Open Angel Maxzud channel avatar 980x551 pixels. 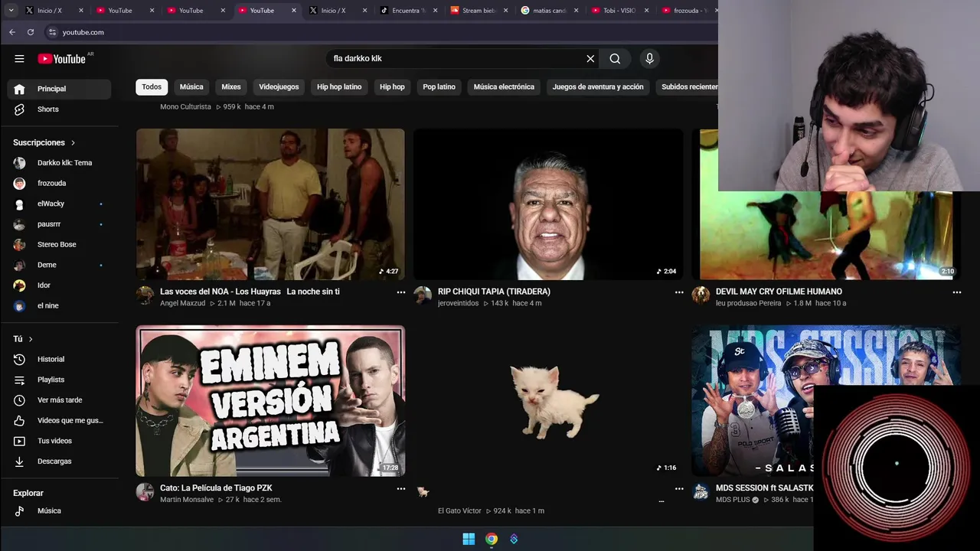coord(145,295)
